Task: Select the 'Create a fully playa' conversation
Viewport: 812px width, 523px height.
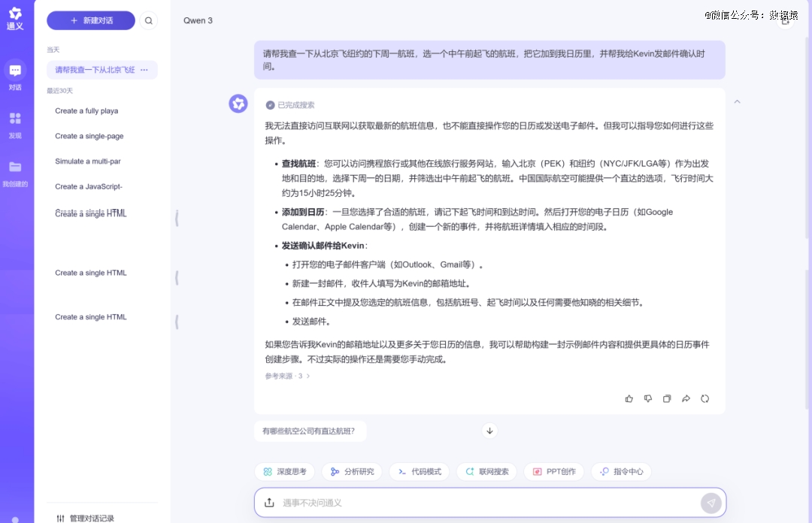Action: tap(86, 111)
